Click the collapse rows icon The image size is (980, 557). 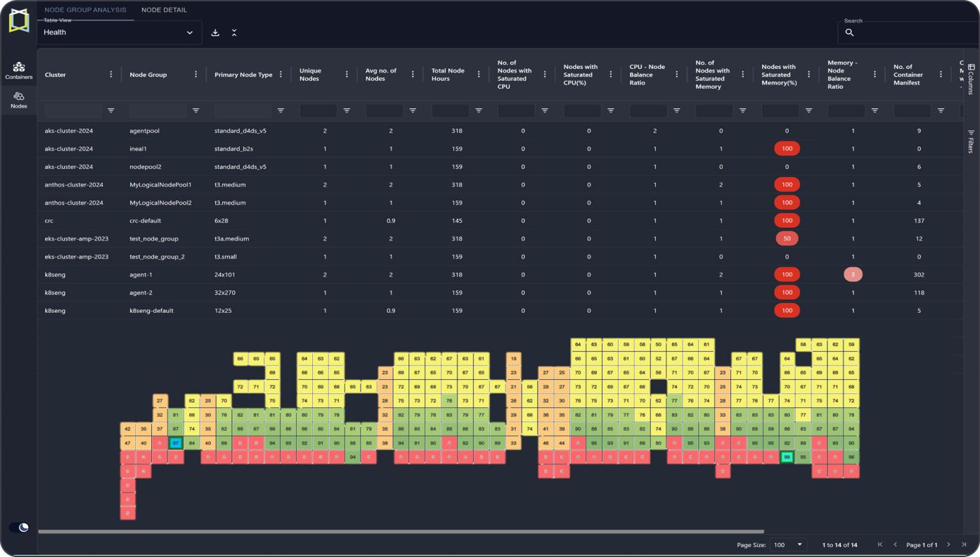tap(234, 33)
